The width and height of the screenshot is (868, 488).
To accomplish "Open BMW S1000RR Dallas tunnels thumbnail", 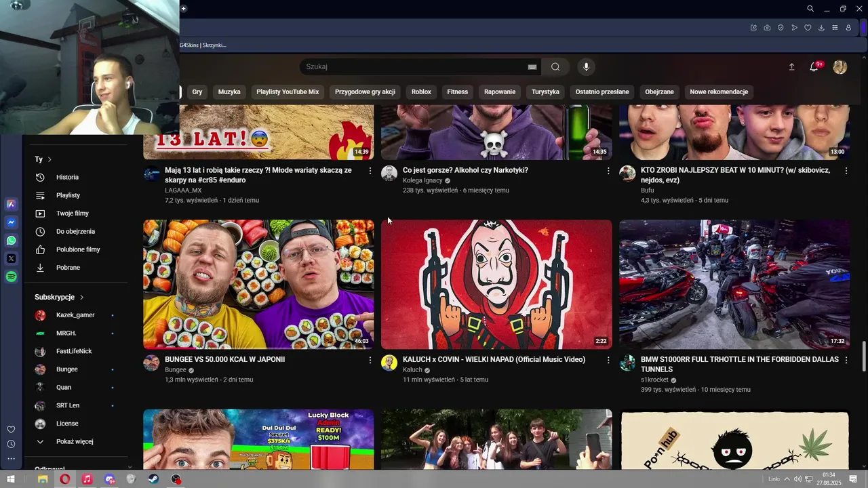I will coord(734,284).
